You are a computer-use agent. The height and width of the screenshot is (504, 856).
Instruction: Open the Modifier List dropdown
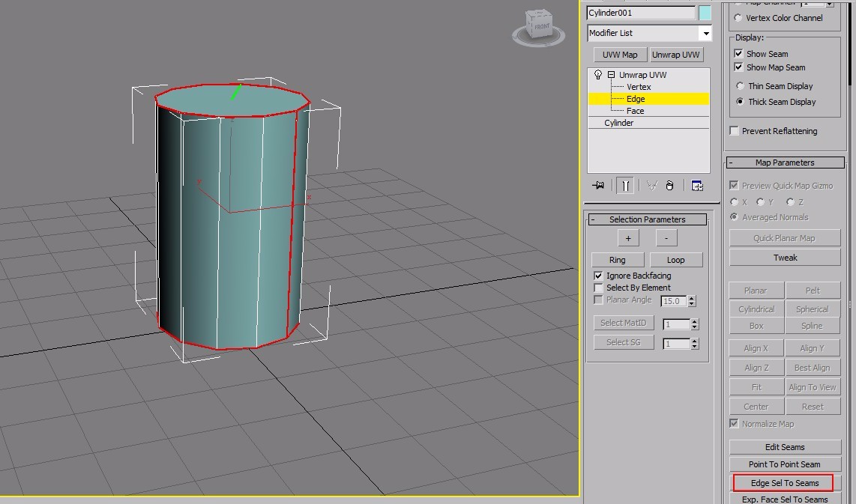pyautogui.click(x=705, y=32)
